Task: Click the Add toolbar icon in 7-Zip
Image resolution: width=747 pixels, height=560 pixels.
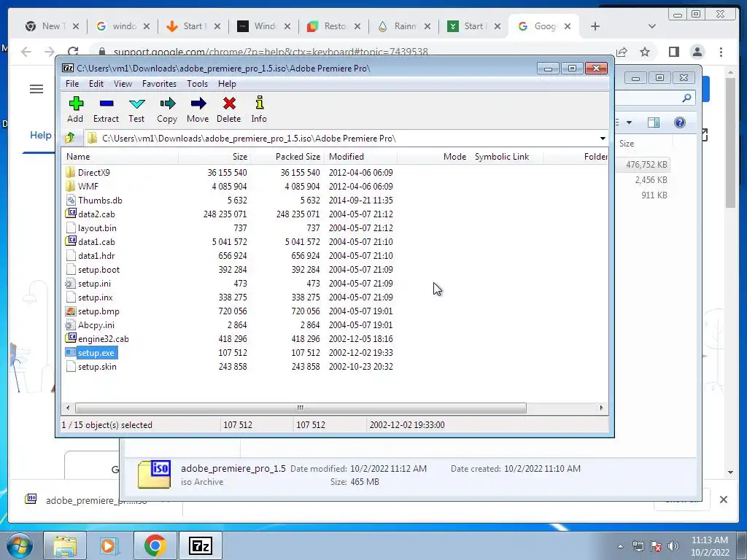Action: coord(75,109)
